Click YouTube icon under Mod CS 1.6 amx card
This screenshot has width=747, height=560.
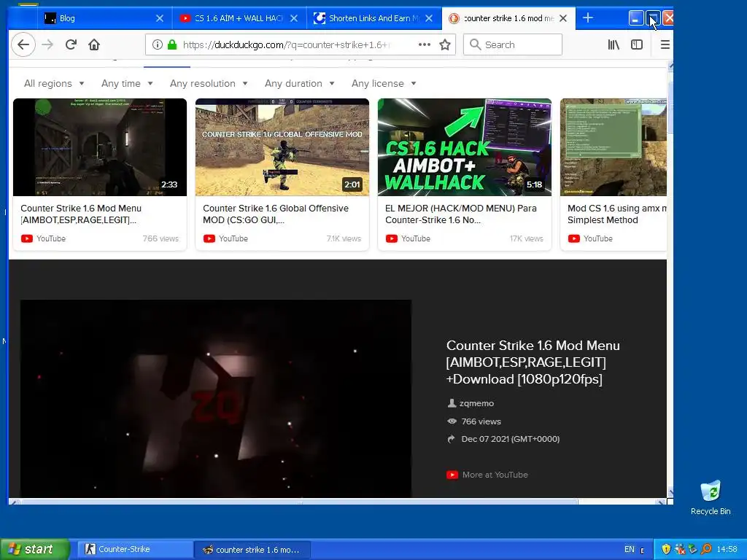(574, 238)
